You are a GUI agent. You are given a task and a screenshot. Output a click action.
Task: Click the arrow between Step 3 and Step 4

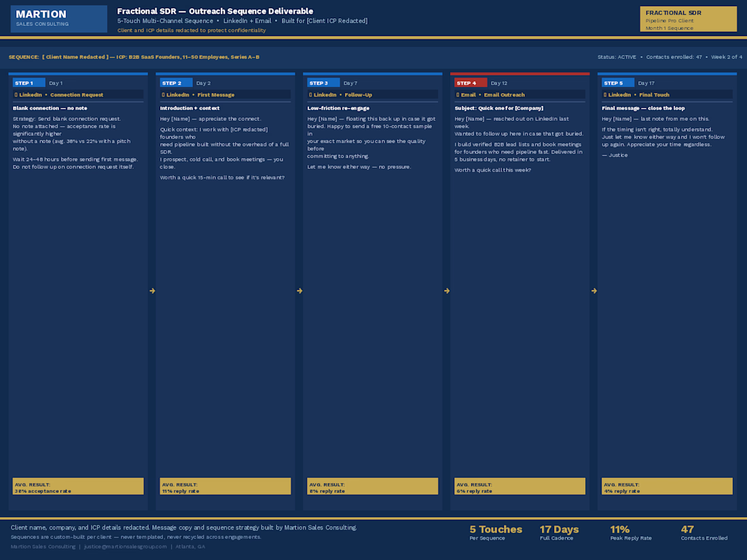[x=446, y=291]
